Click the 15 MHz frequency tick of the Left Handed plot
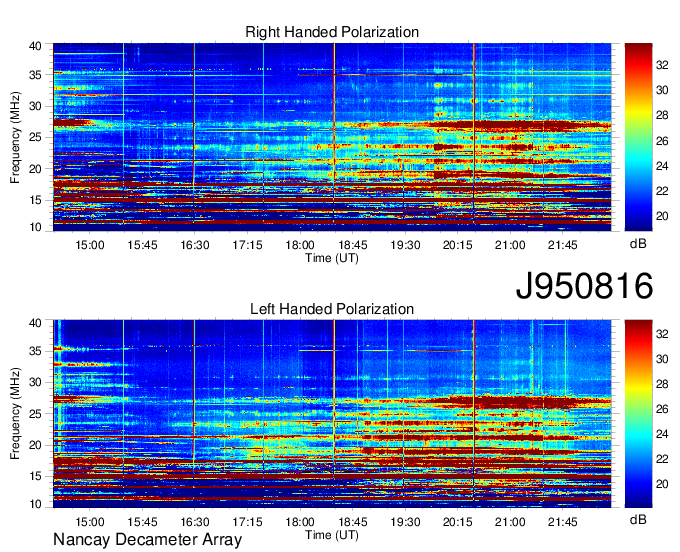 (36, 476)
